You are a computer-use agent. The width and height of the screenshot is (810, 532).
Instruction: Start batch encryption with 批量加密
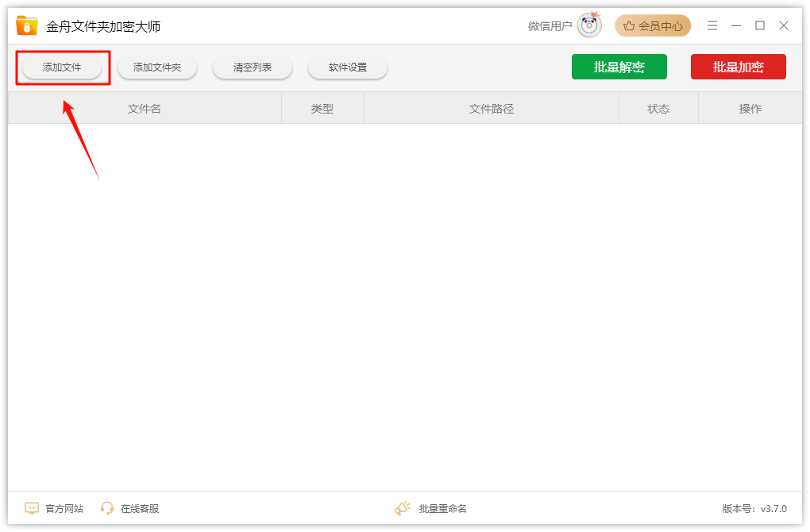click(x=739, y=67)
